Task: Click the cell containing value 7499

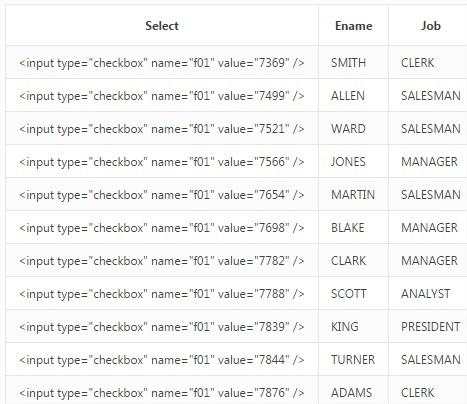Action: 162,96
